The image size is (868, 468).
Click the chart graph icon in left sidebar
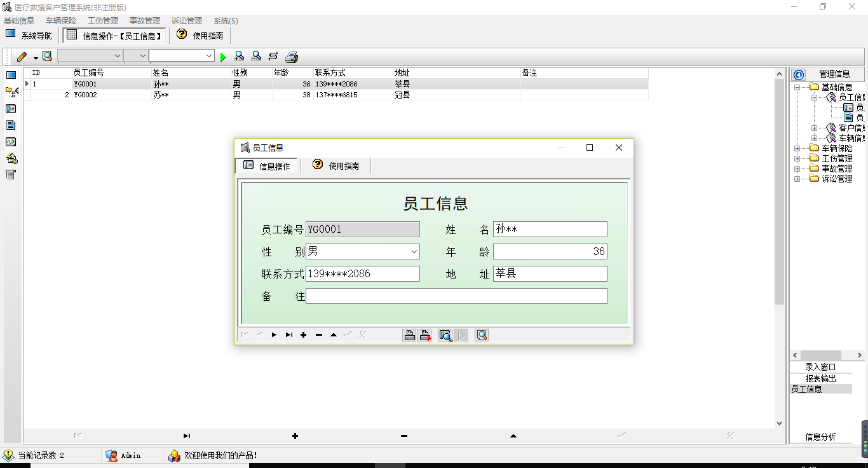11,142
